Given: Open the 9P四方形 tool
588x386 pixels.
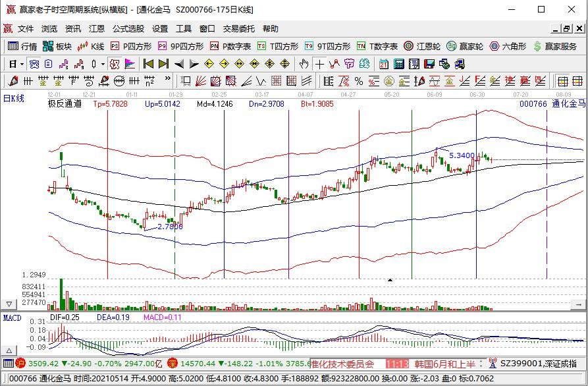Looking at the screenshot, I should (180, 46).
